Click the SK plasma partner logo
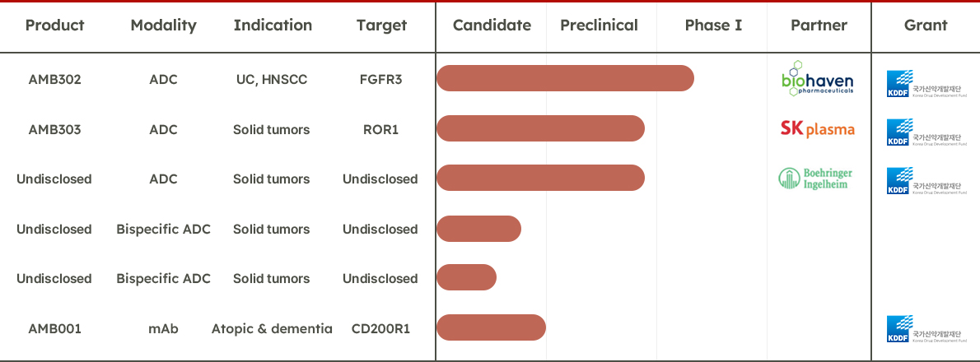The height and width of the screenshot is (362, 980). point(817,129)
